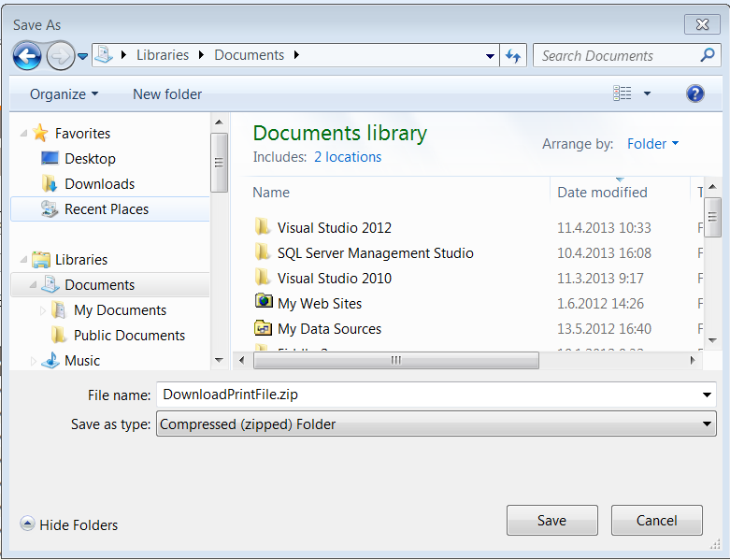Click navigation pane scroll up arrow
730x560 pixels.
coord(219,122)
